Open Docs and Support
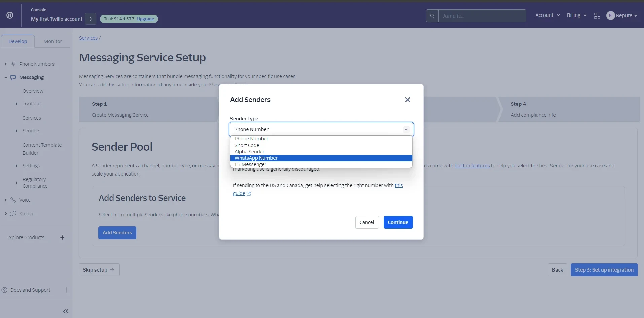Image resolution: width=644 pixels, height=318 pixels. (30, 290)
